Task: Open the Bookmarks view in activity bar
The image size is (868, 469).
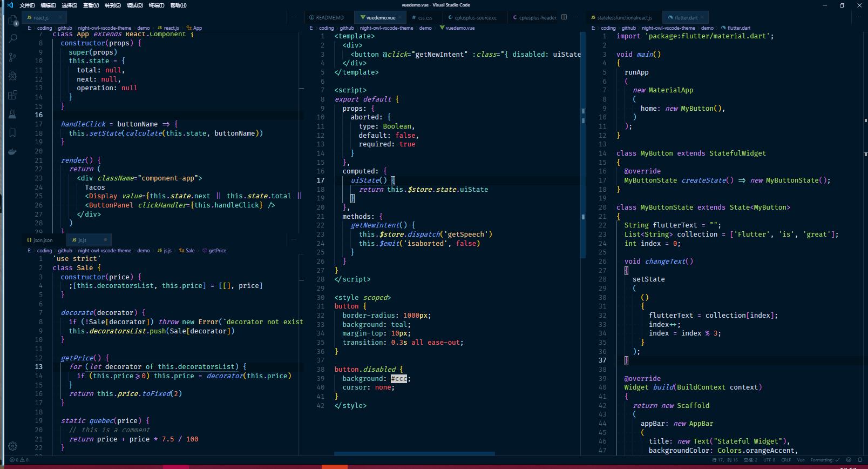Action: click(x=13, y=133)
